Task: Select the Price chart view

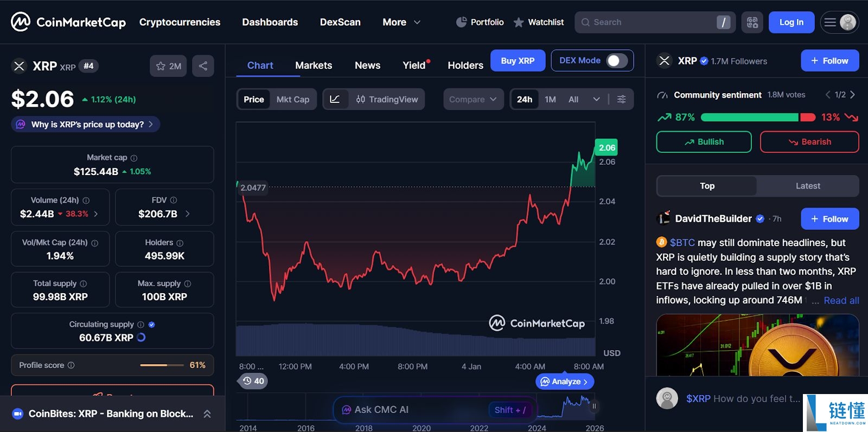Action: [254, 99]
